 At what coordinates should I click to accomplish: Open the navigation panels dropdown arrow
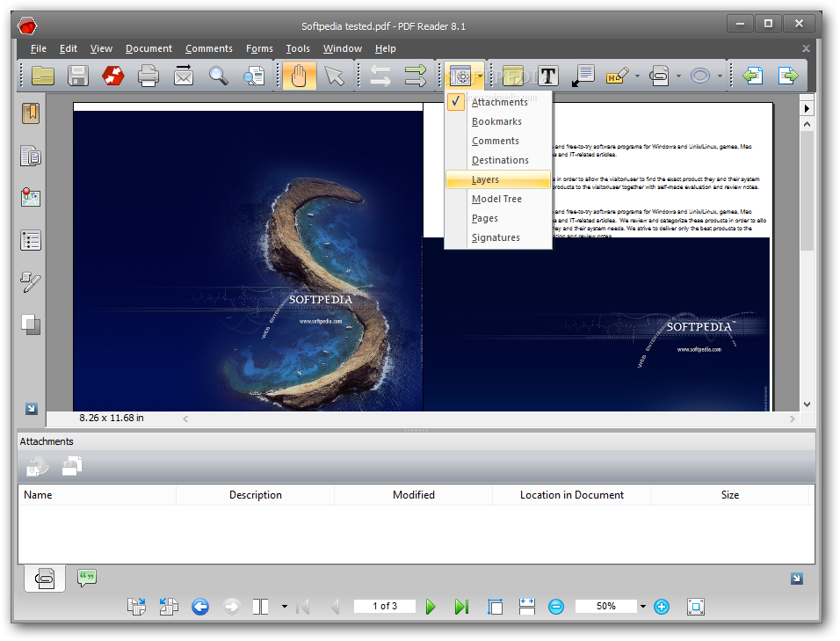pyautogui.click(x=480, y=76)
